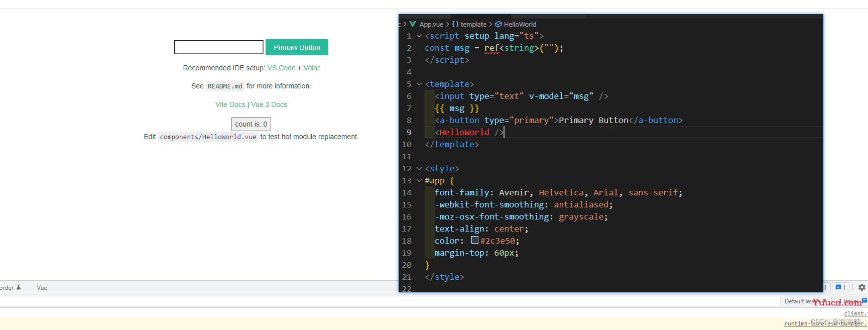The width and height of the screenshot is (868, 330).
Task: Select template in the breadcrumb
Action: pyautogui.click(x=473, y=24)
